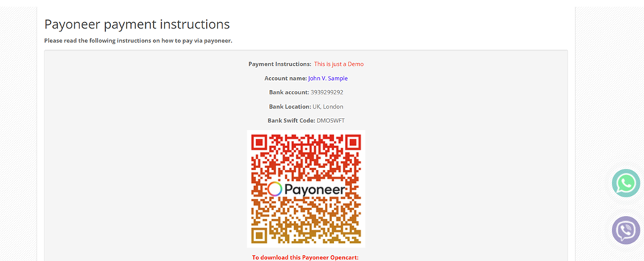Click the 'Account name:' label
The height and width of the screenshot is (261, 644).
[x=286, y=79]
